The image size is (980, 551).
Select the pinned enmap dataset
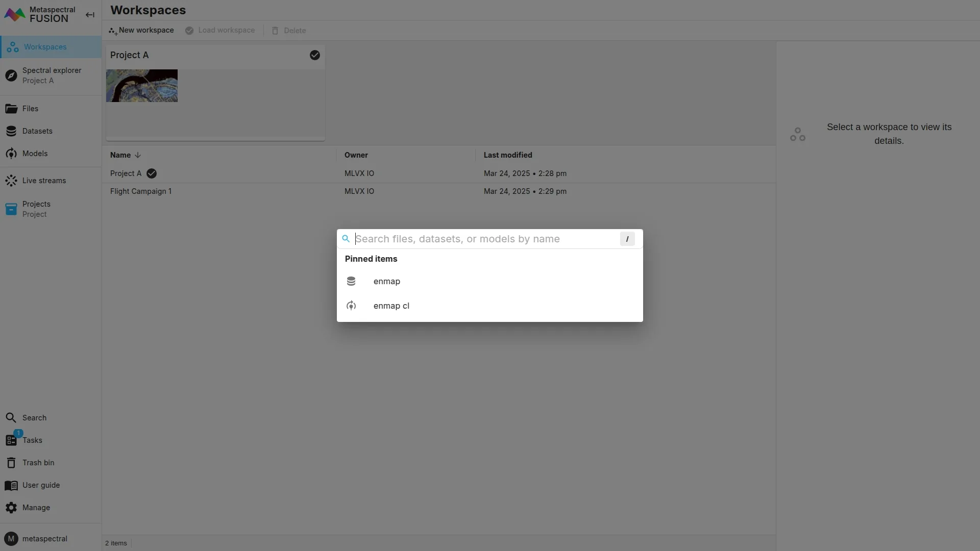386,282
